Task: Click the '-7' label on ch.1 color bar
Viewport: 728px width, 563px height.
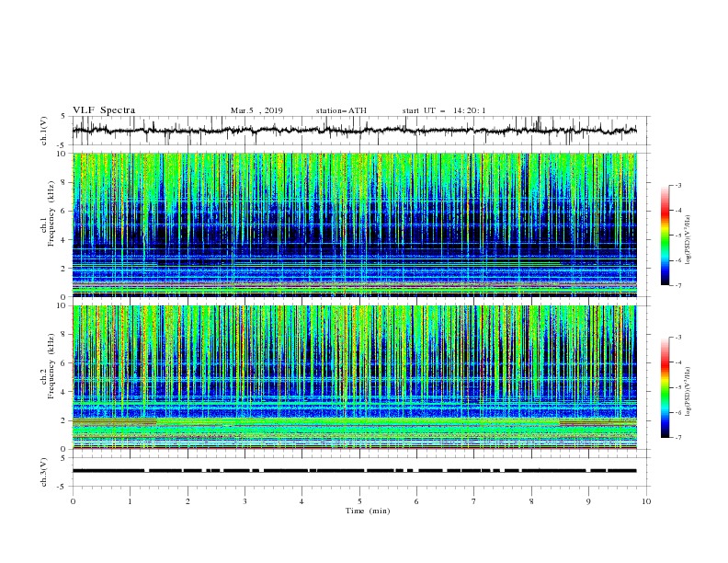Action: click(x=677, y=285)
